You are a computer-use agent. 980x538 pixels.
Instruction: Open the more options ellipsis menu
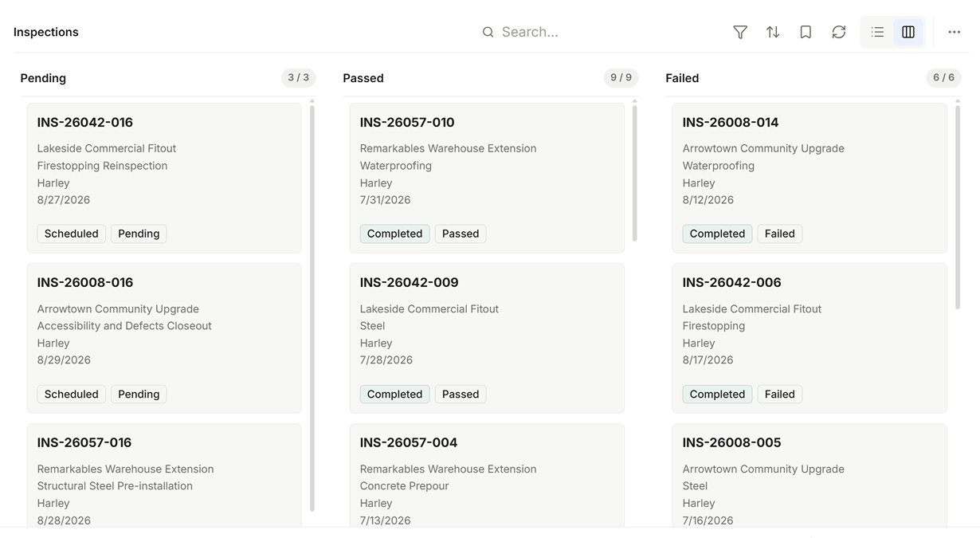point(955,32)
